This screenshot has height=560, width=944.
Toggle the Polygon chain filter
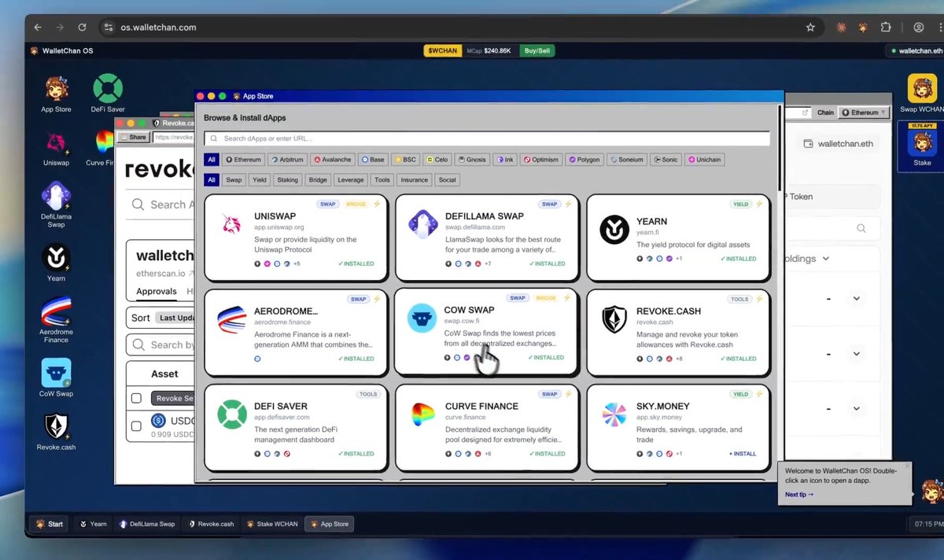point(584,160)
